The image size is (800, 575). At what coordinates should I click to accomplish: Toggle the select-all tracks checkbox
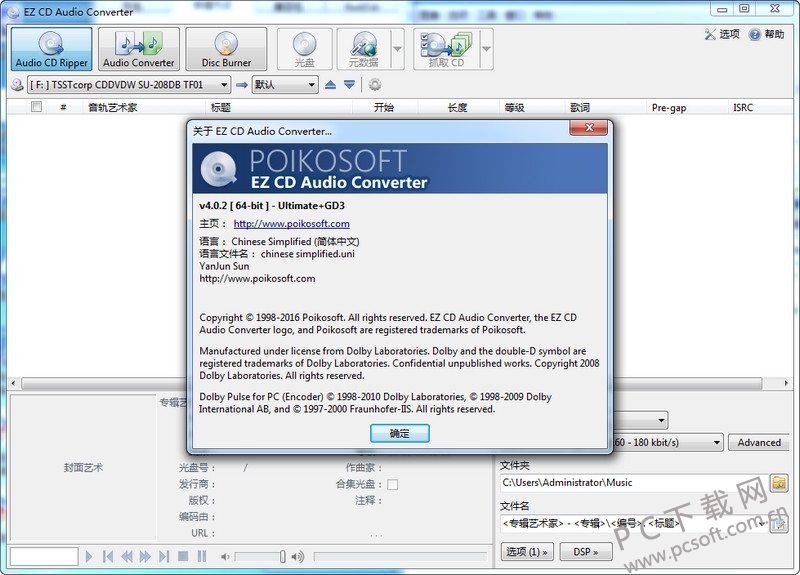click(x=36, y=107)
